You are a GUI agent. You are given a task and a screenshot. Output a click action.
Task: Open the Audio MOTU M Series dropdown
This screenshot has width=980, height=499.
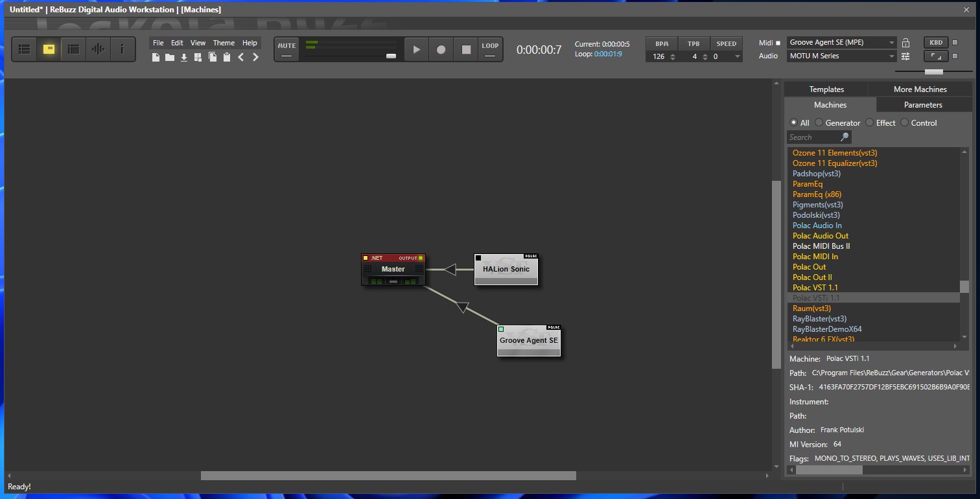pos(891,56)
